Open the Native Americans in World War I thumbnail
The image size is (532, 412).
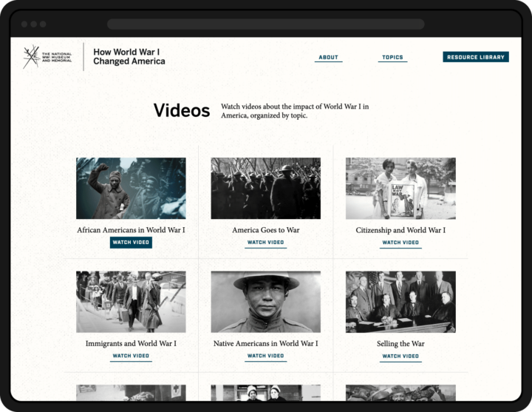coord(265,301)
